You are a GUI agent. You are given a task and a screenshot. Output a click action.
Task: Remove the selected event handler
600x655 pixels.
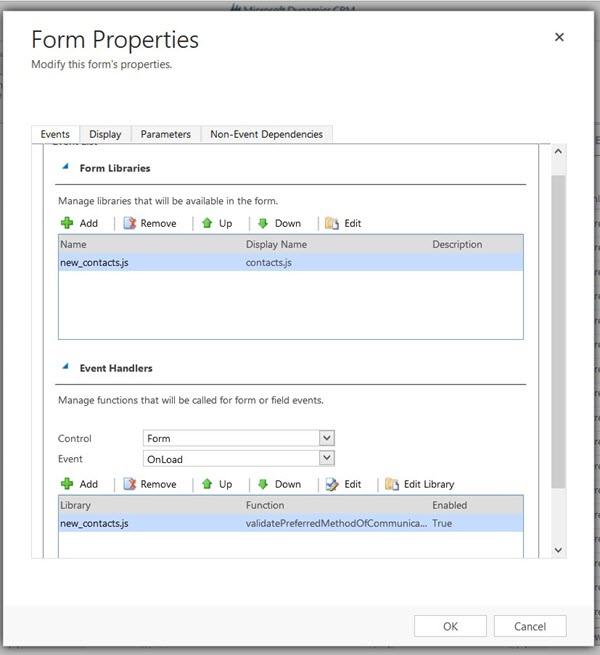[x=149, y=484]
